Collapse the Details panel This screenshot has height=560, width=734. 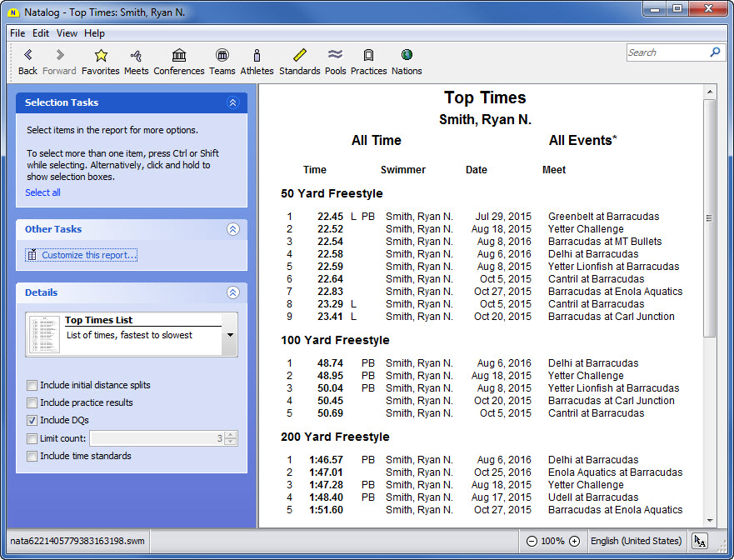tap(232, 292)
